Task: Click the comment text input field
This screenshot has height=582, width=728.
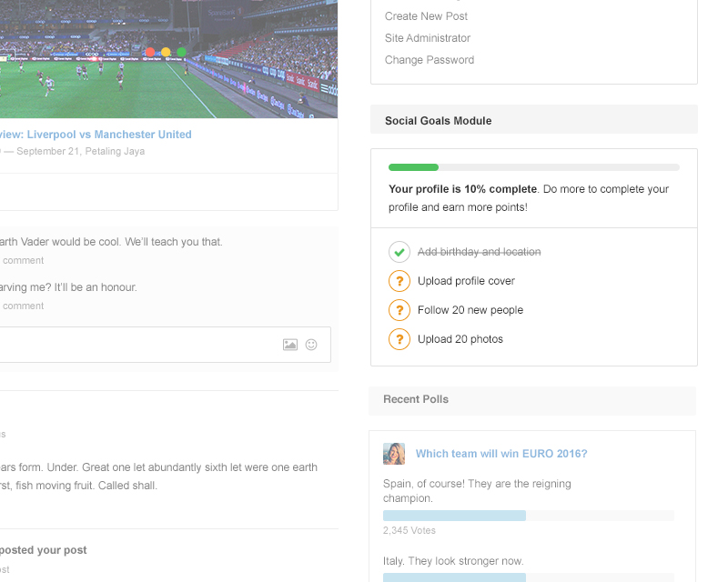Action: [136, 345]
